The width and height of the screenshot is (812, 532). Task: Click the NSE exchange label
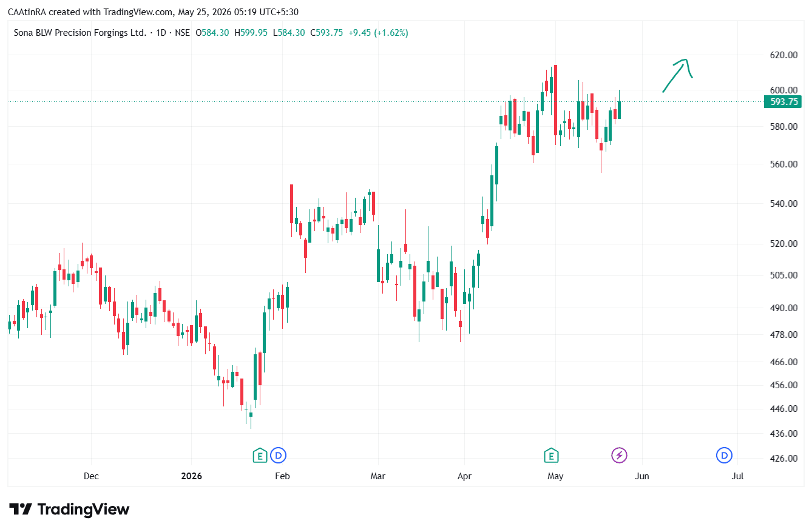(x=182, y=33)
